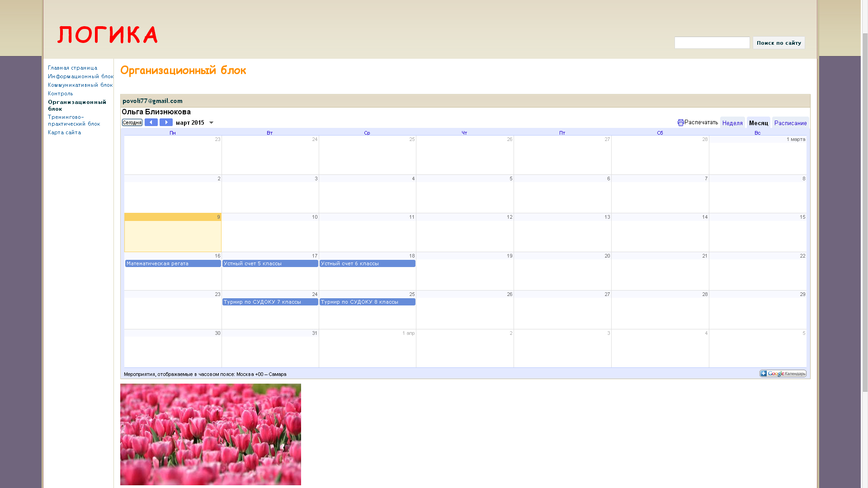
Task: Click the Google Календарь plus badge
Action: click(783, 373)
